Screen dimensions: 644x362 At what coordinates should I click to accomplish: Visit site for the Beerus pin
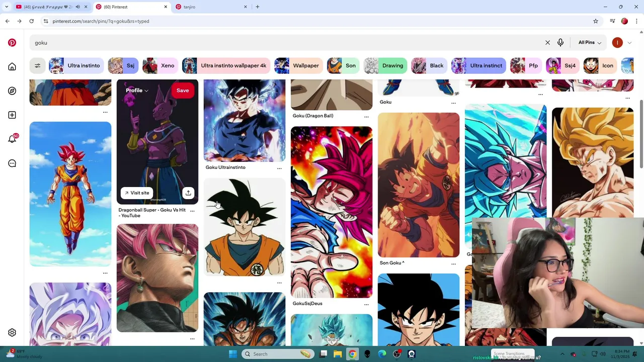[137, 193]
